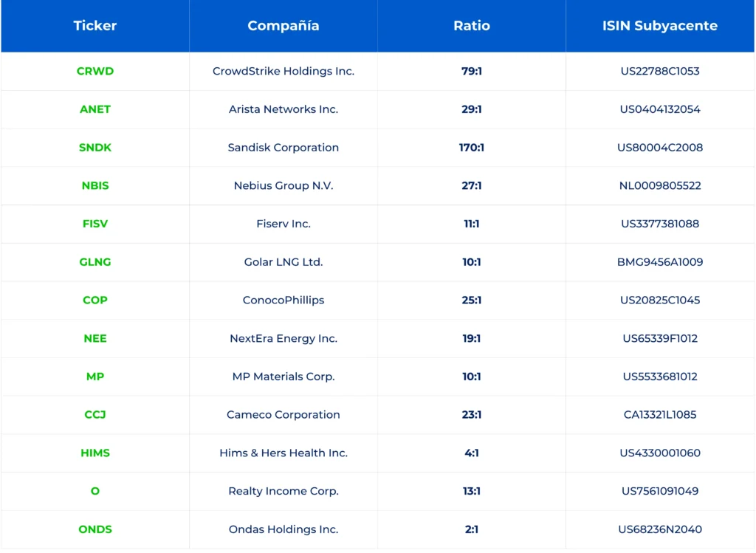The width and height of the screenshot is (756, 553).
Task: Click the 4:1 ratio value
Action: coord(472,453)
